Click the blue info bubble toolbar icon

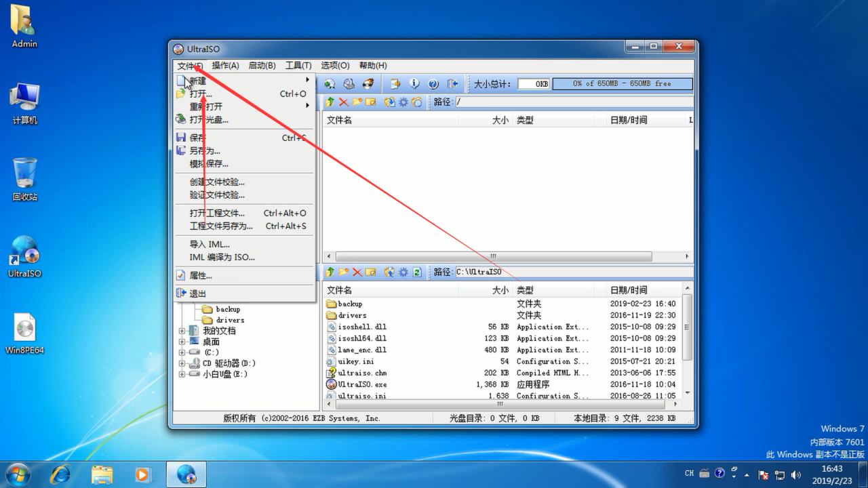click(x=414, y=84)
